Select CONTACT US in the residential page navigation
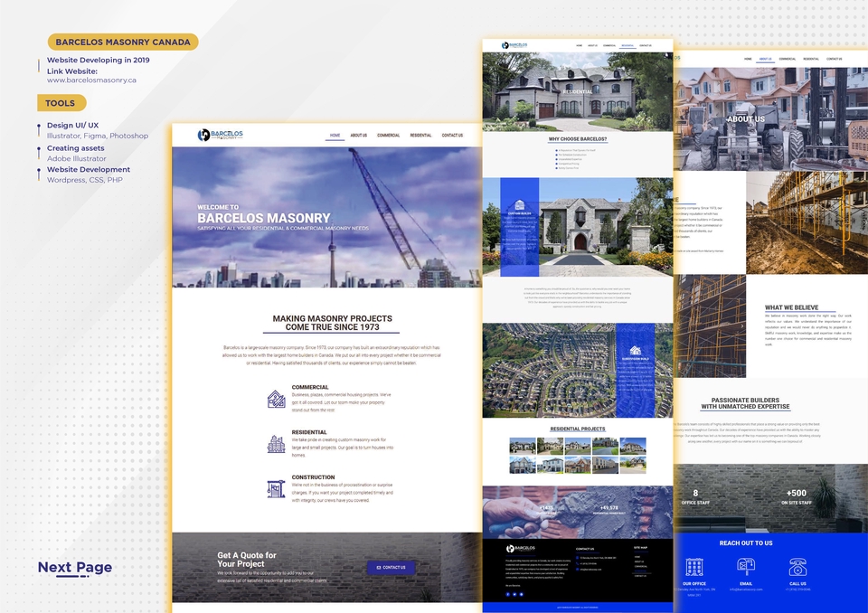Screen dimensions: 868x613 click(x=646, y=45)
